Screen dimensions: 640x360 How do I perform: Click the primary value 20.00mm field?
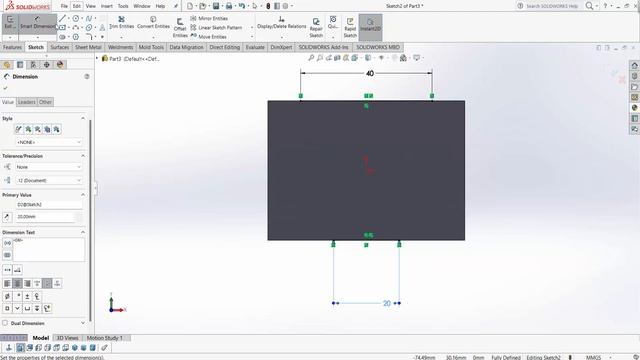(x=46, y=217)
